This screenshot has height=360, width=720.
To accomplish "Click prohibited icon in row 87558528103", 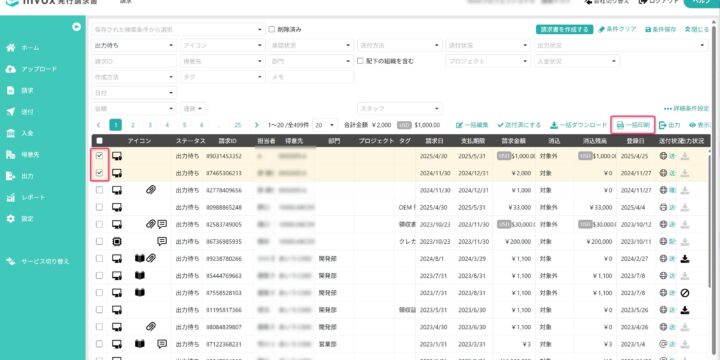I will (685, 293).
